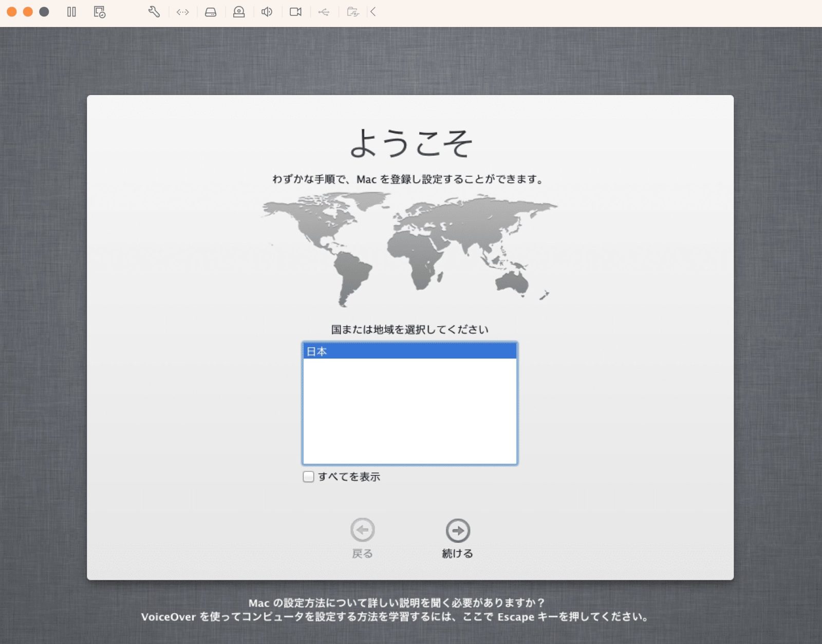Click the shared folders icon
Screen dimensions: 822x644
tap(353, 12)
